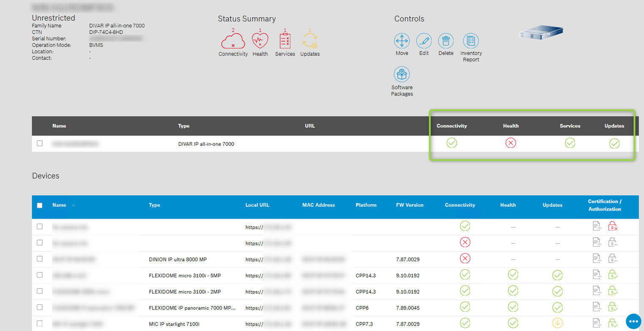Viewport: 644px width, 331px height.
Task: Click the Delete trash icon
Action: [x=446, y=41]
